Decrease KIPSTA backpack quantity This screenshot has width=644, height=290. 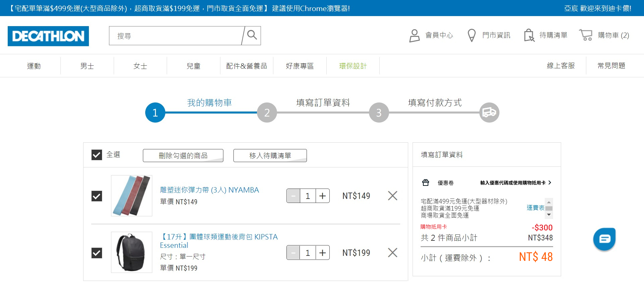[293, 253]
